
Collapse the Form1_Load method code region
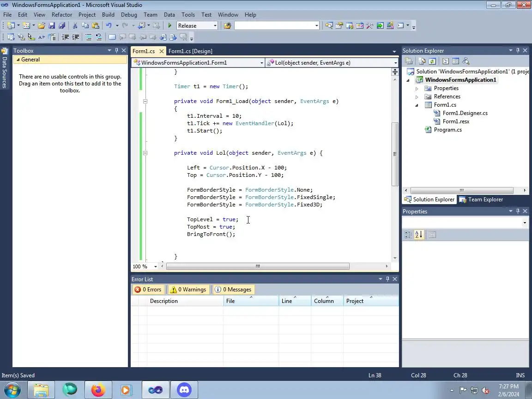145,101
